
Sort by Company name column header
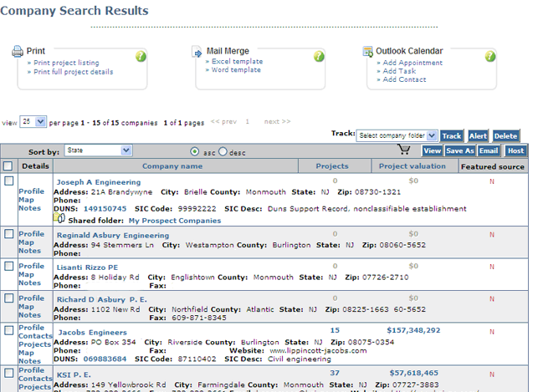coord(172,166)
